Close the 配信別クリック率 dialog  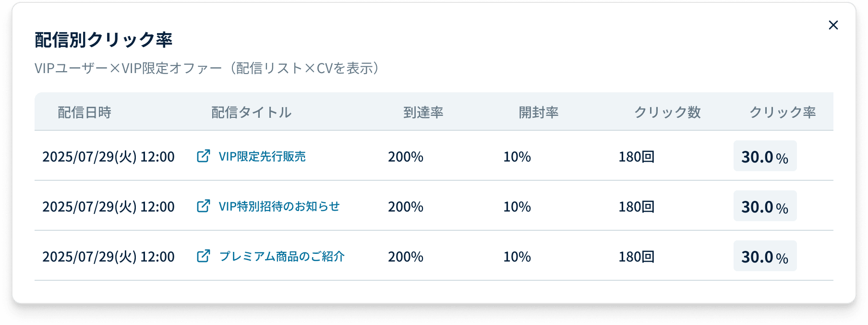(833, 25)
